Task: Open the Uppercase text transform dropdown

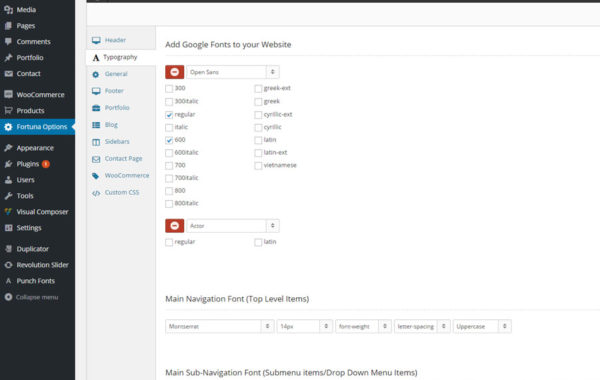Action: pyautogui.click(x=482, y=326)
